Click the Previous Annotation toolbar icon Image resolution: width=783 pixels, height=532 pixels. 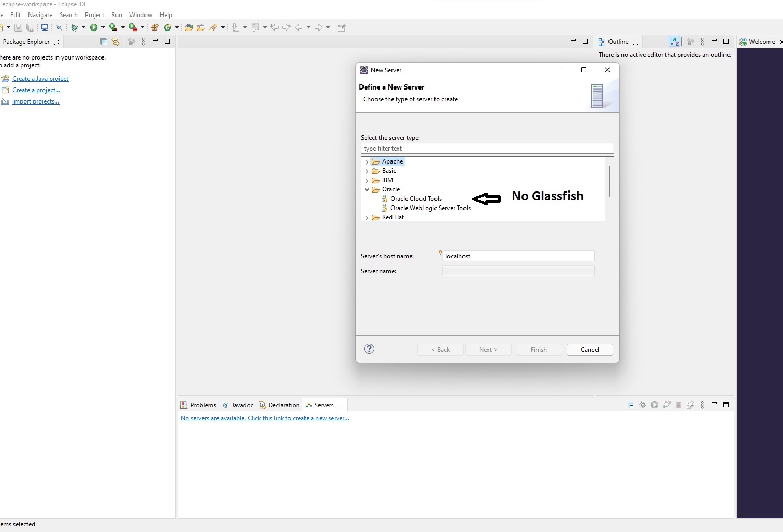(255, 27)
